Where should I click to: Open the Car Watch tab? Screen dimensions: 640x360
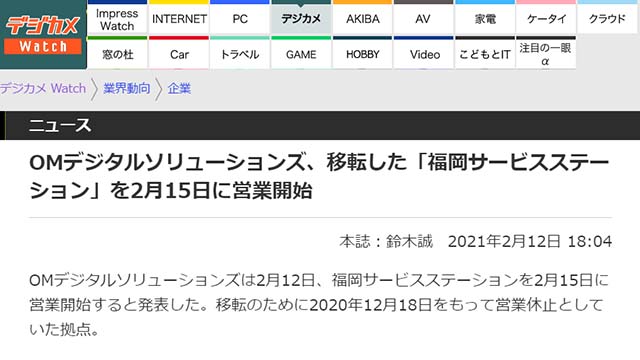pos(179,53)
